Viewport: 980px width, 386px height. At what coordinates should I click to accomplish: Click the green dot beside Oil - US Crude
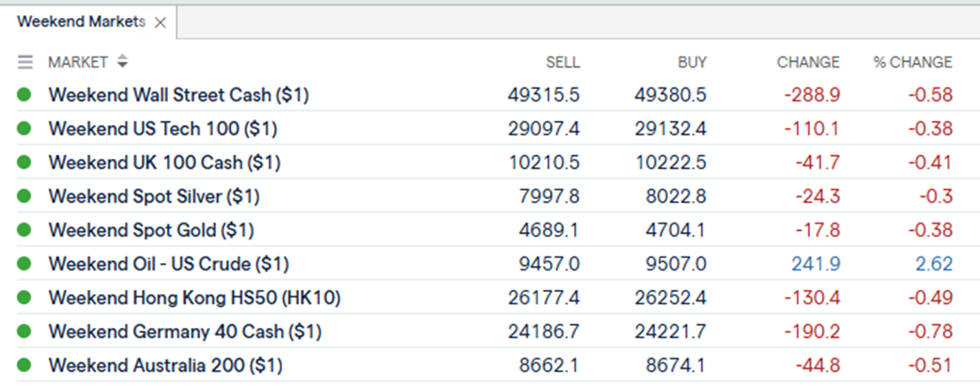[23, 264]
